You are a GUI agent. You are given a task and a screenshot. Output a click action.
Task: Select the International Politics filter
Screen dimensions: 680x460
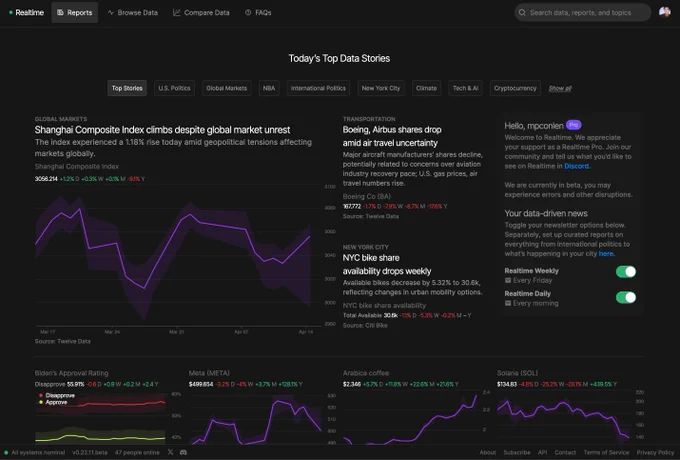coord(318,88)
